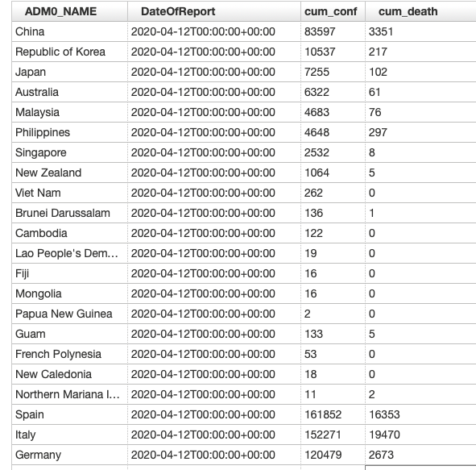
Task: Select Singapore's date cell
Action: [214, 152]
